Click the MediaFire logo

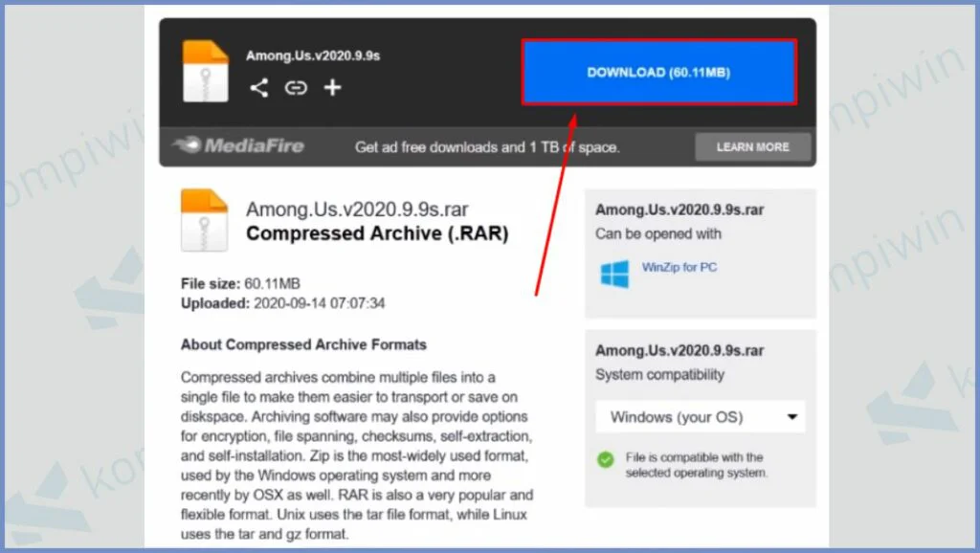tap(238, 146)
